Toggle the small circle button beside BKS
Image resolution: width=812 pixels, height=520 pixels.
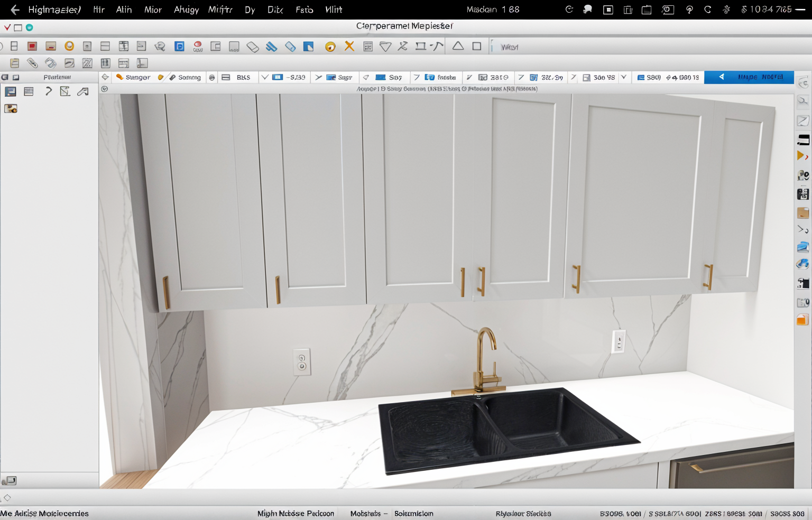coord(212,77)
